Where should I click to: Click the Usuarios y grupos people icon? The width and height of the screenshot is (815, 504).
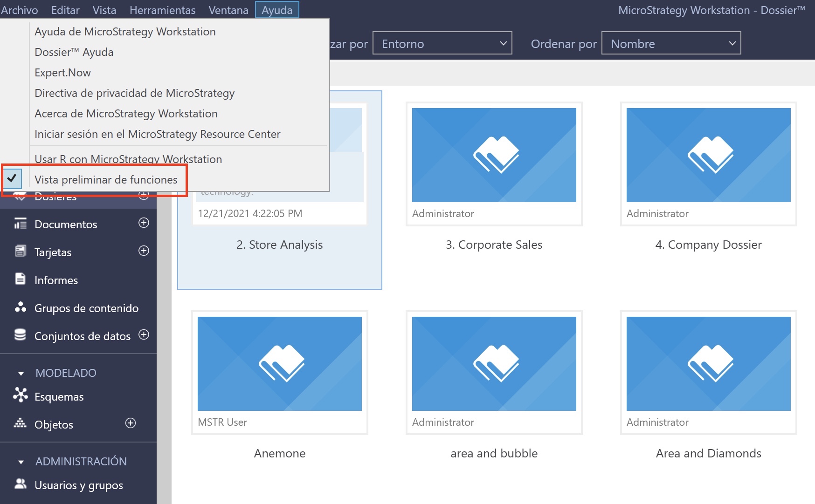(20, 484)
